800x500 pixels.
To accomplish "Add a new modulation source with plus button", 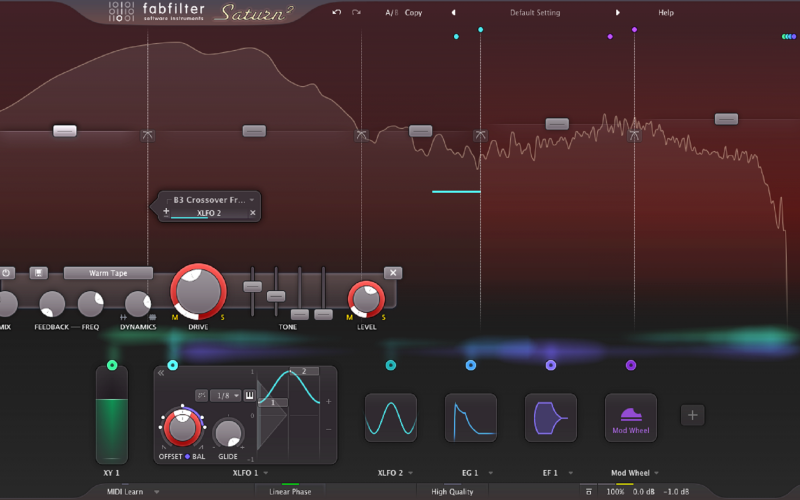I will [692, 415].
